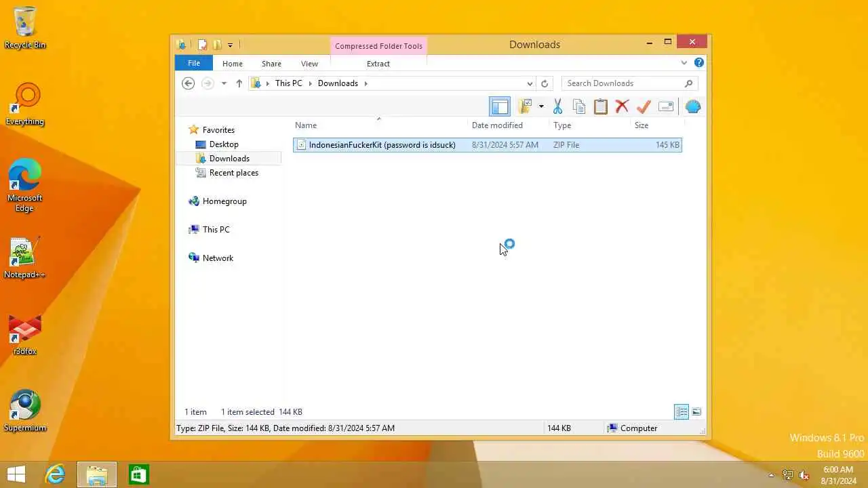Screen dimensions: 868x488
Task: Open Microsoft Edge desktop shortcut
Action: coord(25,185)
